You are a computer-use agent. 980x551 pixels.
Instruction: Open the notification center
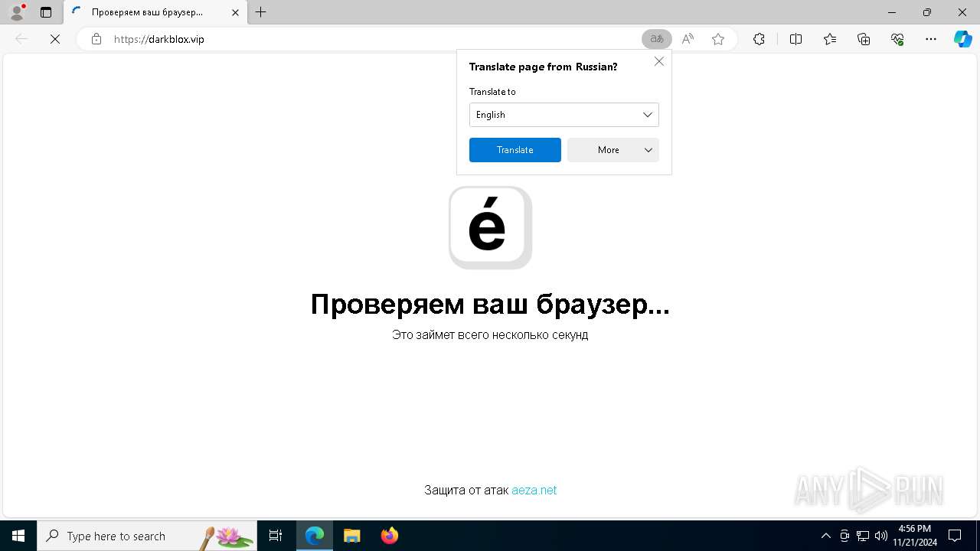pos(955,536)
